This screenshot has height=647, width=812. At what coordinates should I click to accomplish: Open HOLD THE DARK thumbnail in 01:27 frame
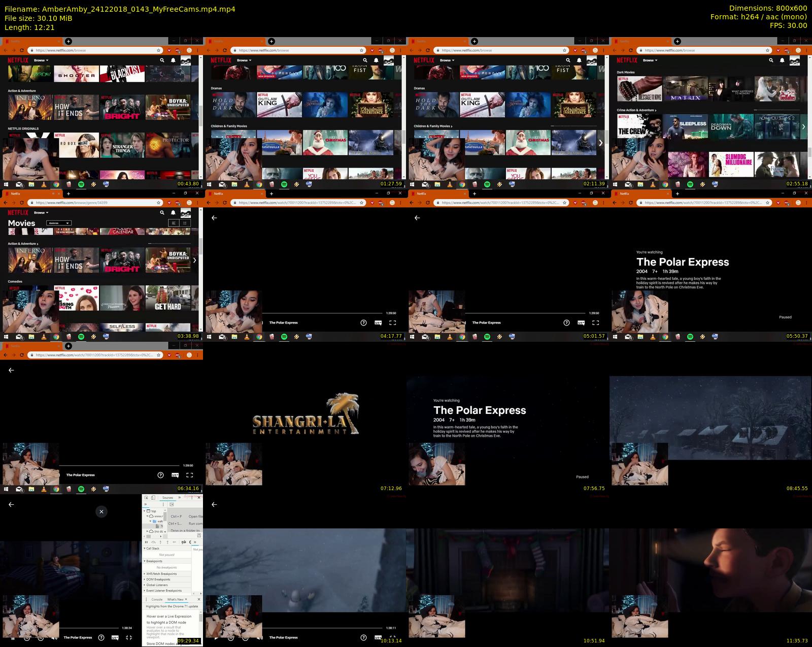click(x=233, y=105)
